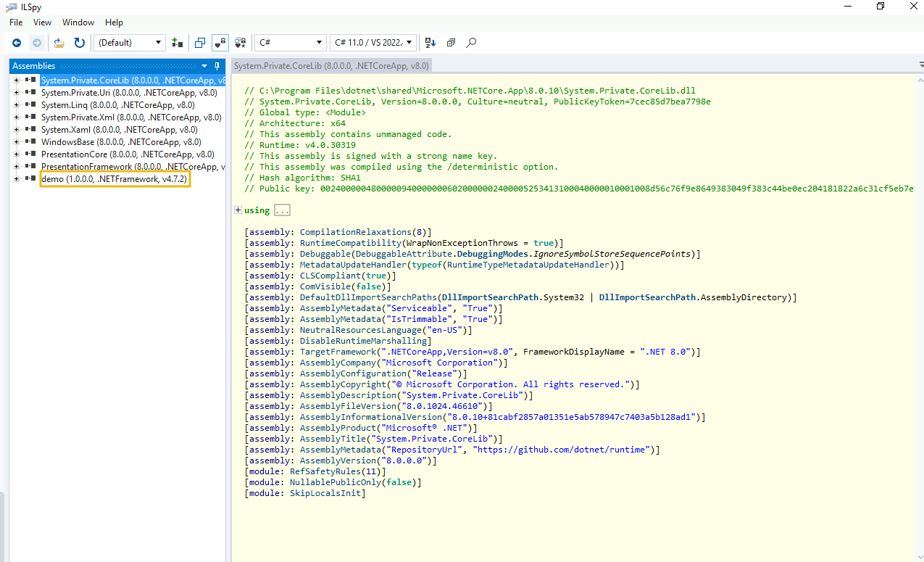The width and height of the screenshot is (924, 562).
Task: Collapse all tree nodes icon
Action: pyautogui.click(x=451, y=43)
